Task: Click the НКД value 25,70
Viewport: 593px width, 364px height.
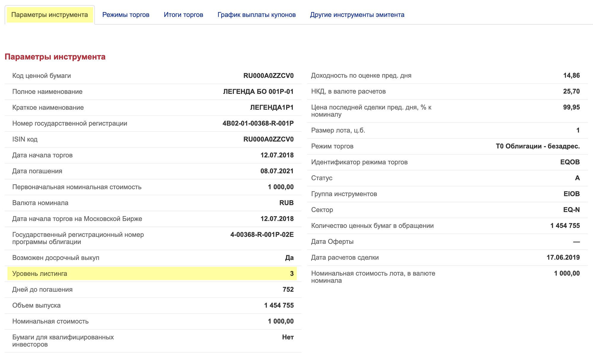Action: click(x=571, y=91)
